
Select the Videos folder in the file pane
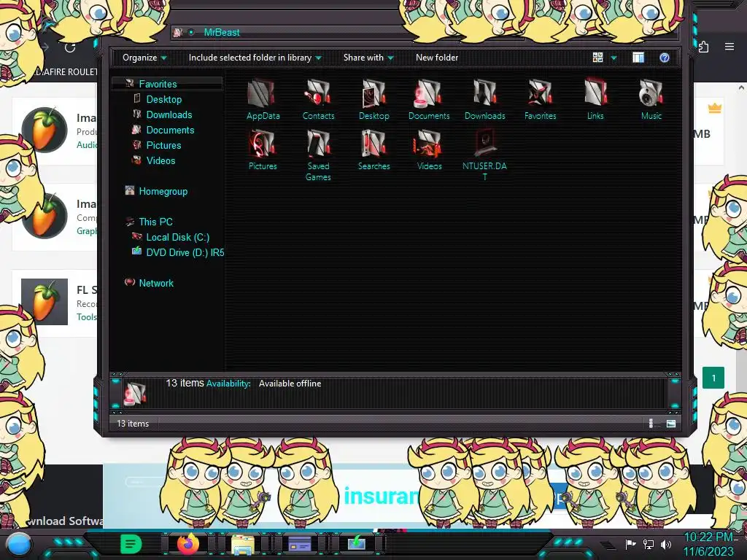point(429,150)
